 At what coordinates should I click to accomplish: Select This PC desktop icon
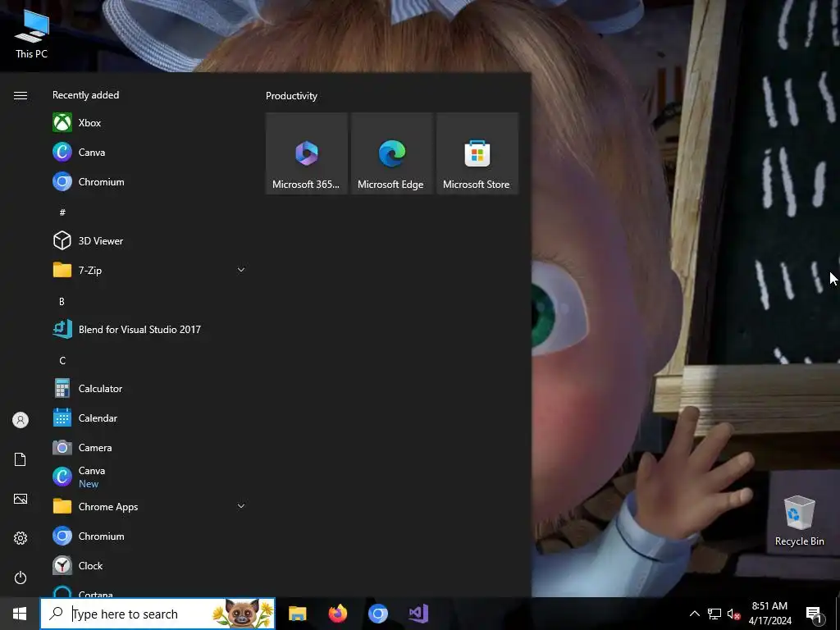31,34
